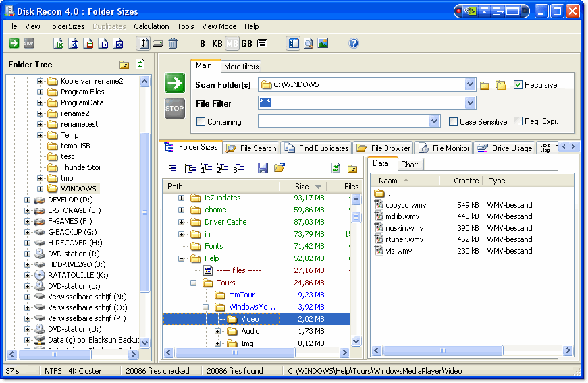Show sizes in GB
Viewport: 588px width, 383px height.
click(x=247, y=44)
